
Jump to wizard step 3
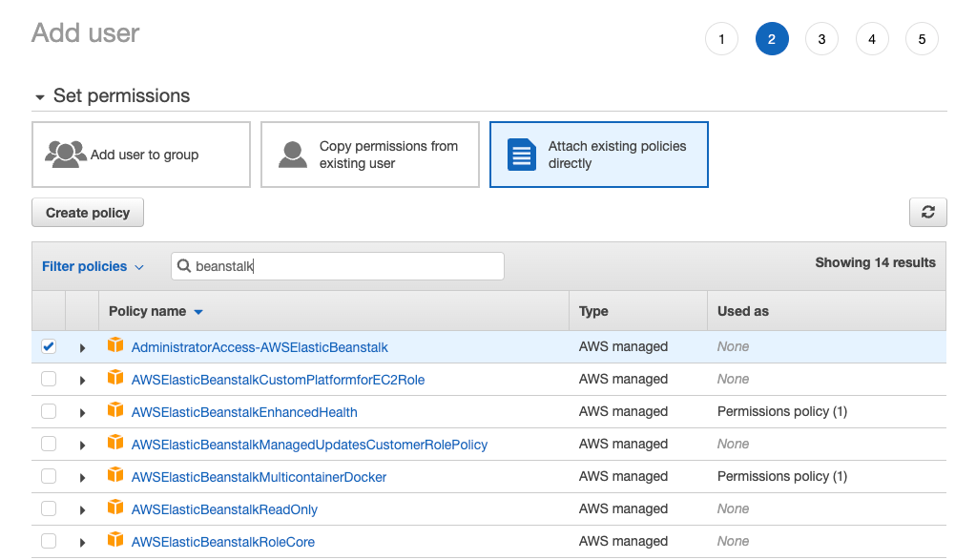pos(821,39)
